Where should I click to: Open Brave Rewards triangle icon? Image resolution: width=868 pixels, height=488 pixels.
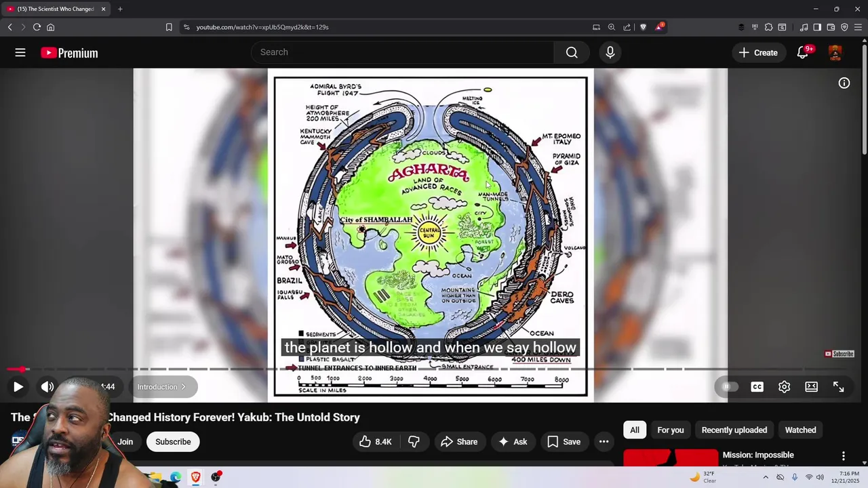pos(659,27)
